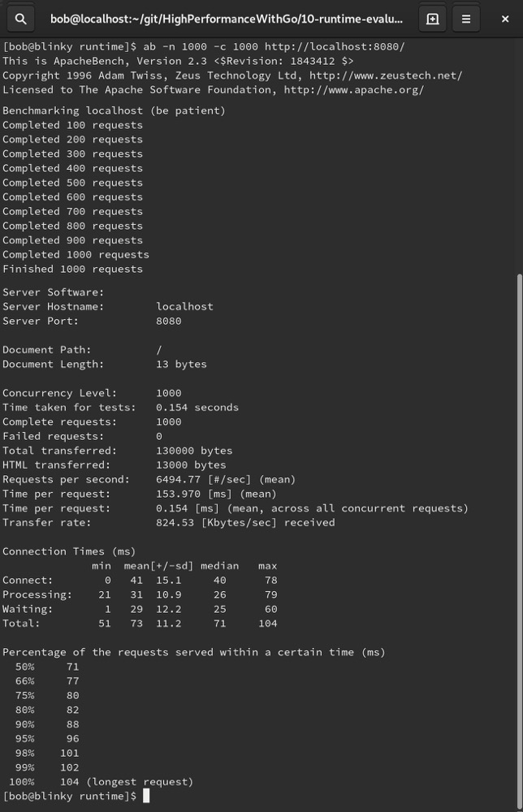Image resolution: width=523 pixels, height=812 pixels.
Task: Click the search magnifier icon in header
Action: click(x=21, y=19)
